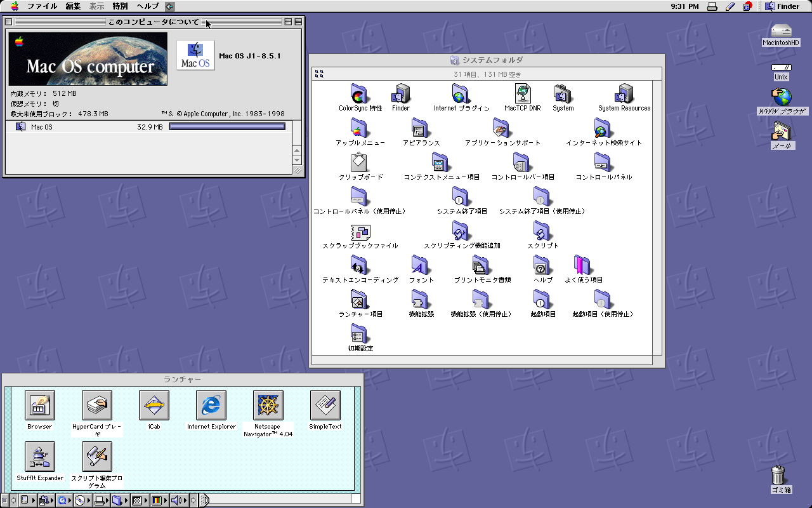The width and height of the screenshot is (812, 508).
Task: Open the pencil input menu icon
Action: [x=730, y=6]
